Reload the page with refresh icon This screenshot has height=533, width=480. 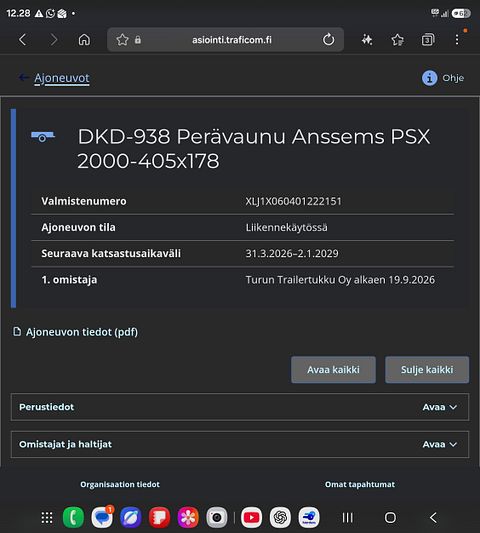coord(328,39)
